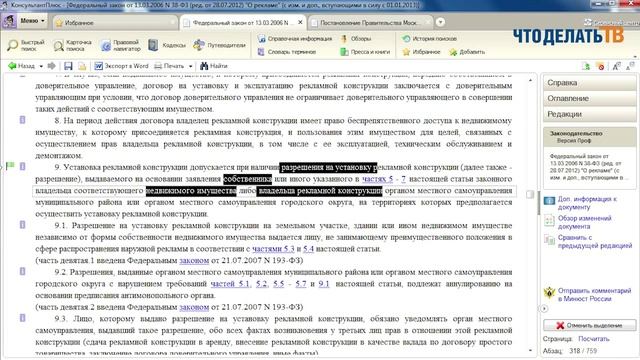Image resolution: width=640 pixels, height=360 pixels.
Task: Click the Посчитать page link
Action: (x=593, y=339)
